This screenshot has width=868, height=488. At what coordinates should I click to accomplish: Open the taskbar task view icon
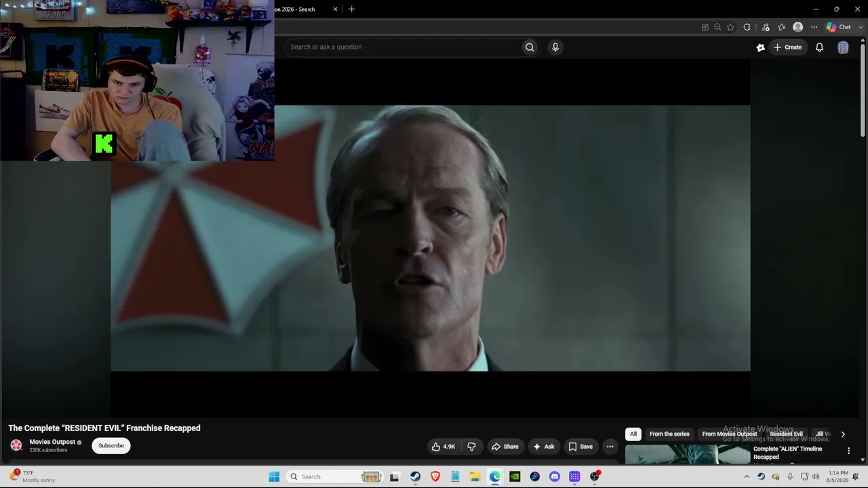coord(395,476)
